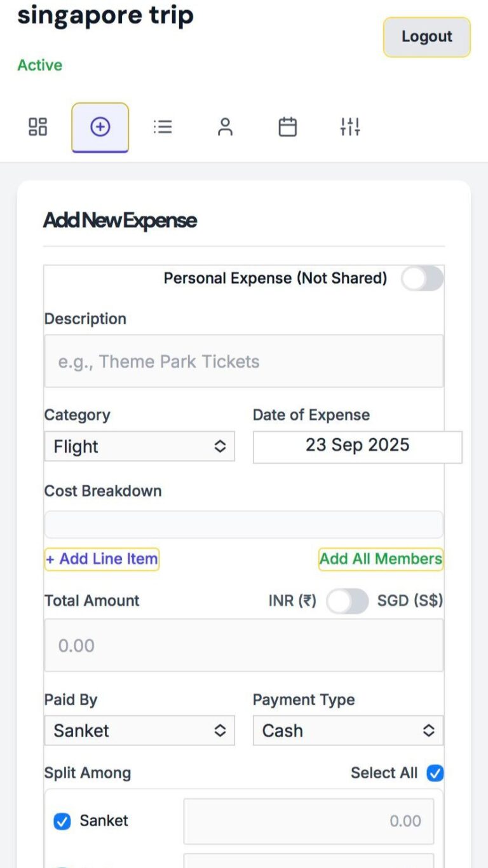Change Payment Type from Cash
Screen dimensions: 488x868
348,731
